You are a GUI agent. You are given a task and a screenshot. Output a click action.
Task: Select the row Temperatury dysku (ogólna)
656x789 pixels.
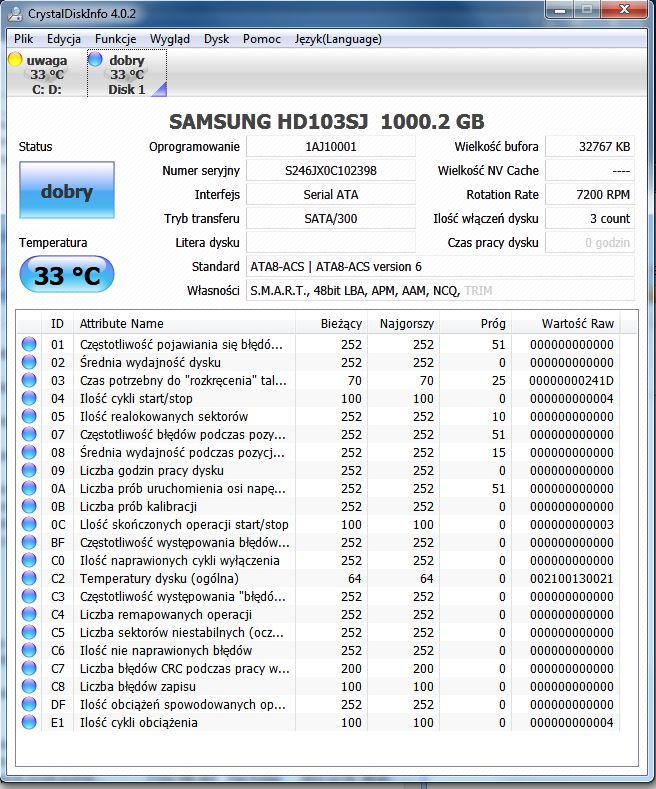coord(319,578)
